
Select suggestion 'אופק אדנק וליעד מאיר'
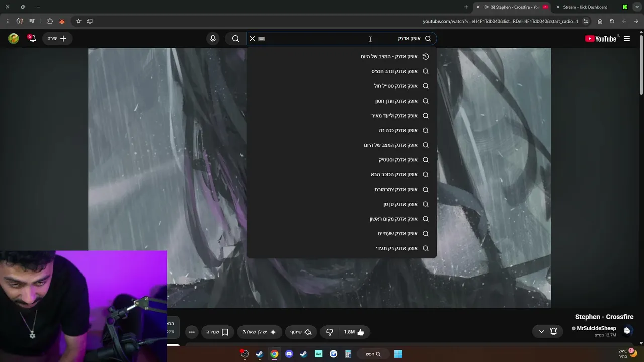point(342,116)
